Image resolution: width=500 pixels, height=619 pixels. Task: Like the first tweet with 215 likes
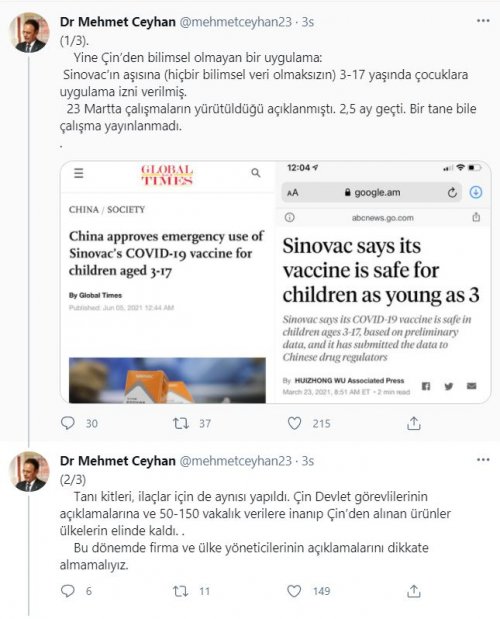point(294,423)
